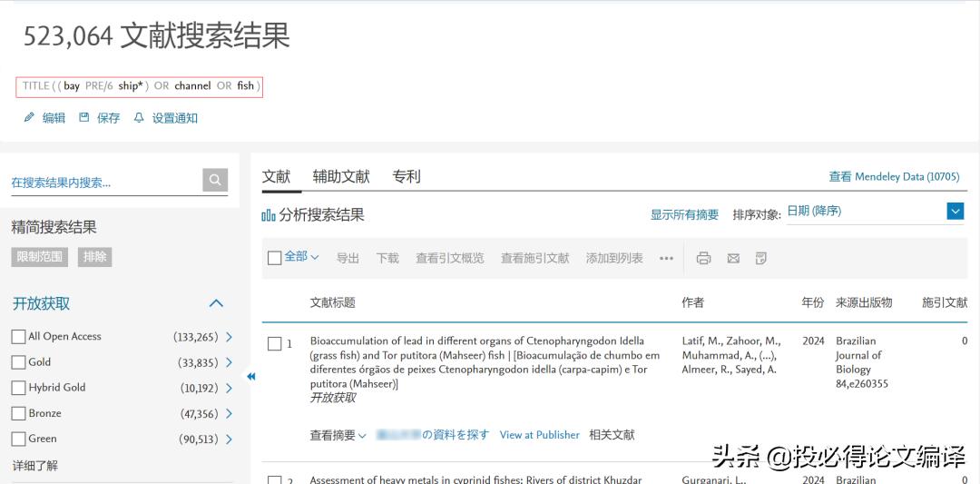The width and height of the screenshot is (980, 484).
Task: Click the 排除 button
Action: (x=95, y=256)
